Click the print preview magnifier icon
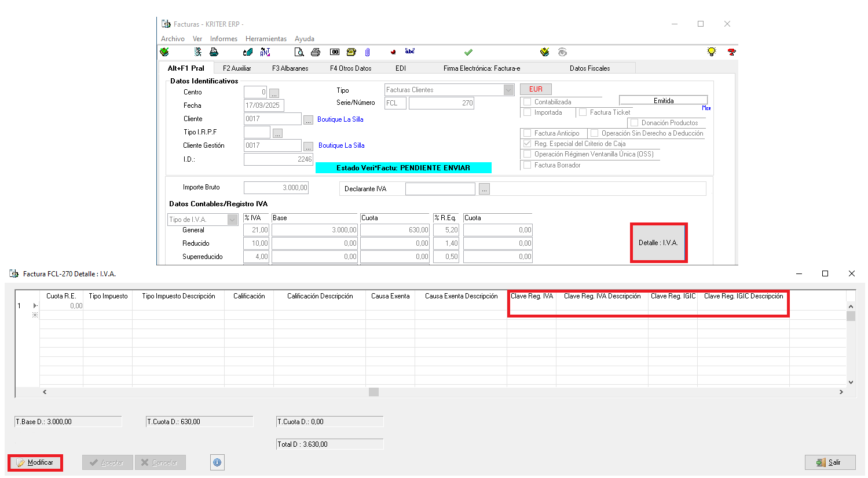868x478 pixels. (299, 52)
